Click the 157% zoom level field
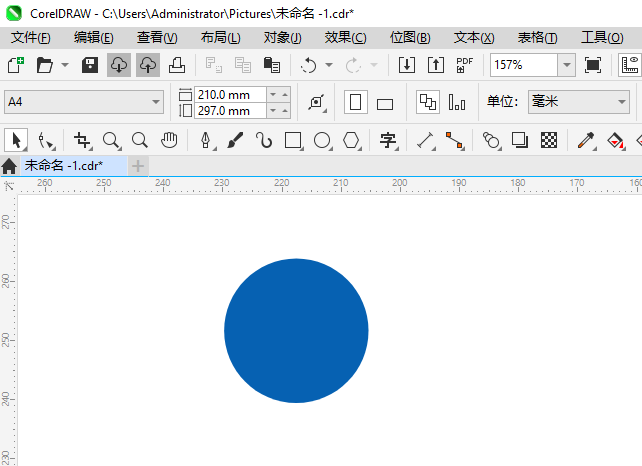 (524, 65)
